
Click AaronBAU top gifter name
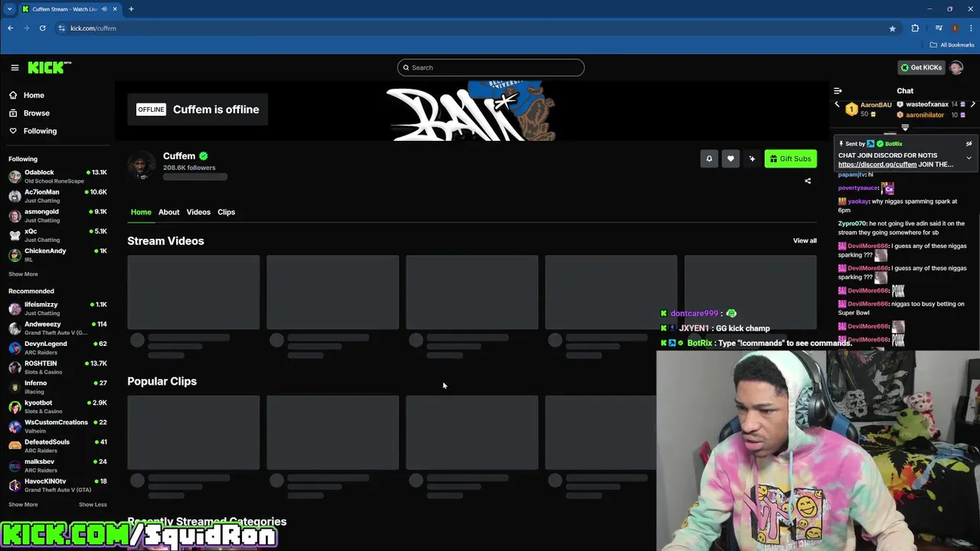click(x=876, y=105)
